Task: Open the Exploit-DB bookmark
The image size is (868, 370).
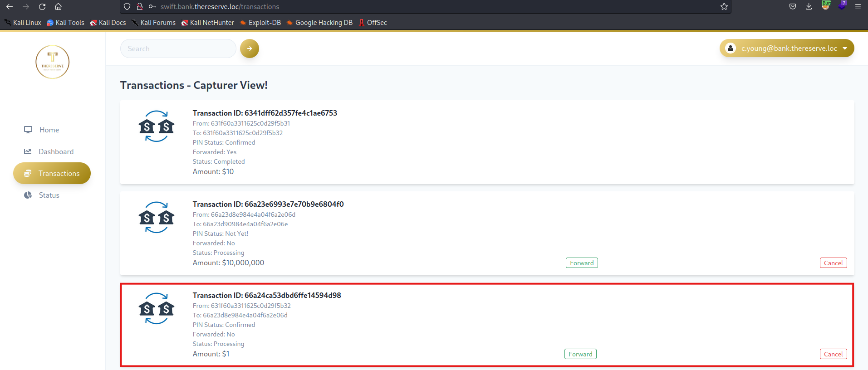Action: click(x=260, y=23)
